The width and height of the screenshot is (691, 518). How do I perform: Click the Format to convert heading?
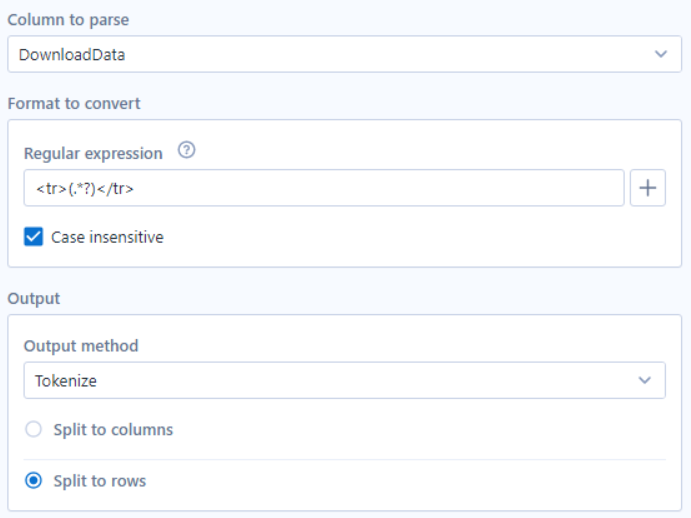click(74, 104)
